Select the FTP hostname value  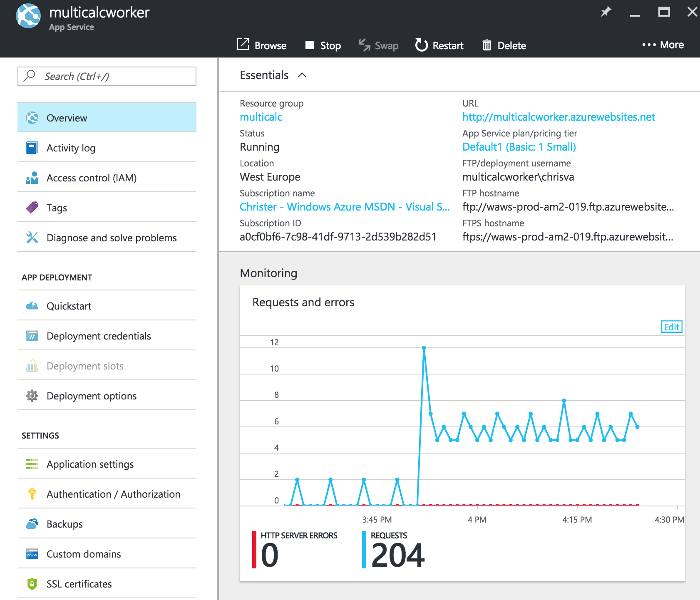(568, 207)
